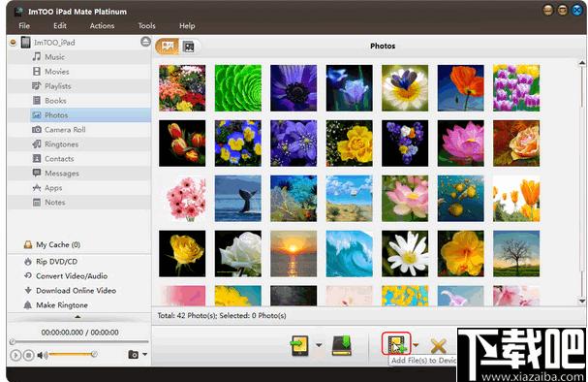Collapse the ImTOO_iPad device node
The image size is (588, 382).
click(x=14, y=43)
